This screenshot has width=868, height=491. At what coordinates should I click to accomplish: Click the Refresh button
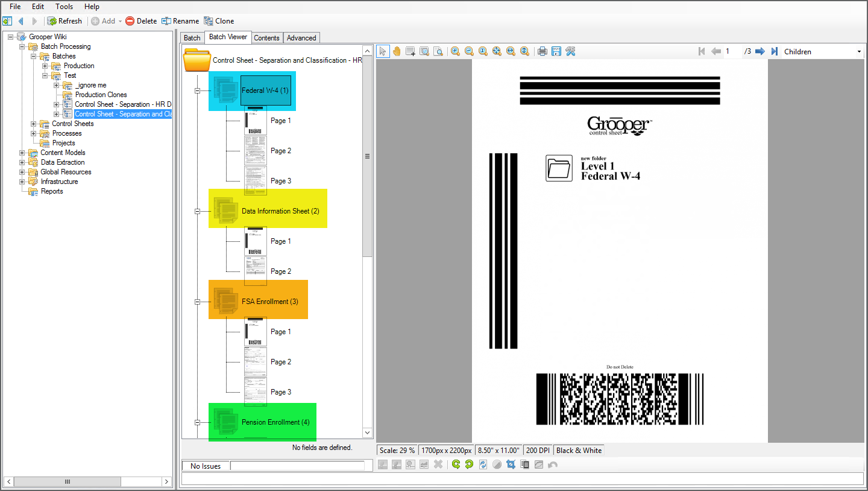point(64,21)
